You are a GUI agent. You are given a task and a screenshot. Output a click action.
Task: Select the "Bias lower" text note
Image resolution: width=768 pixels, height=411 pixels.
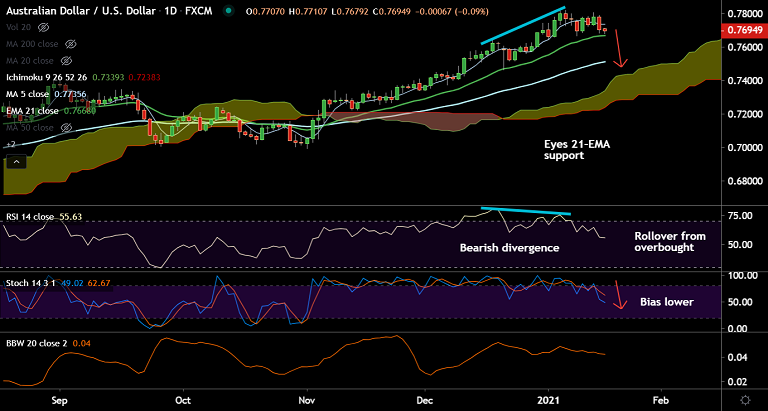pos(667,302)
